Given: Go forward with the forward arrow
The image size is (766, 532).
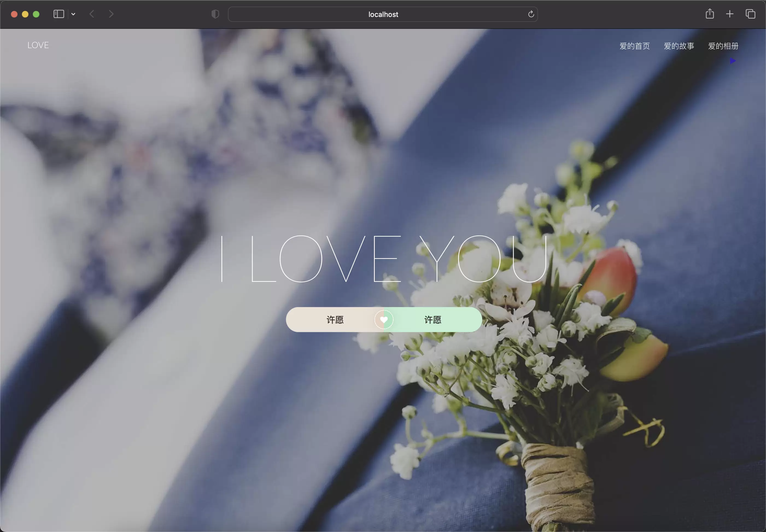Looking at the screenshot, I should pyautogui.click(x=111, y=14).
